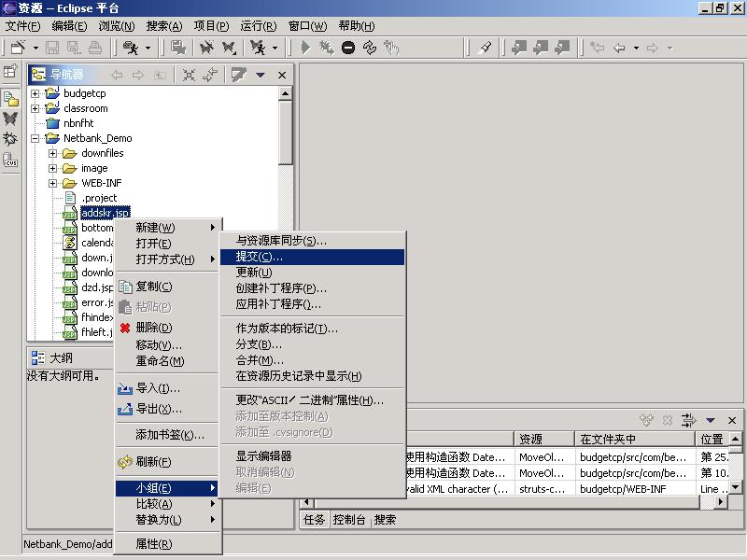The width and height of the screenshot is (747, 560).
Task: Click the 在文件夹中 column header
Action: (635, 439)
